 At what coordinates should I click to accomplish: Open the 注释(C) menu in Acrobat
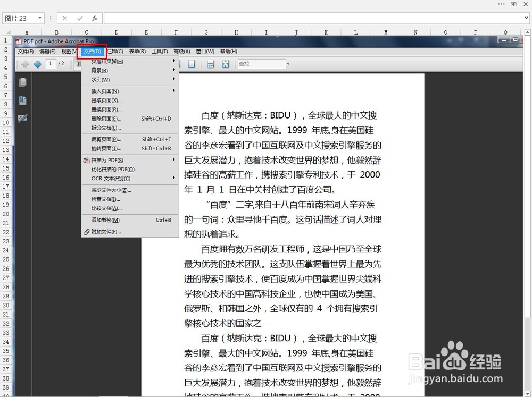point(115,52)
